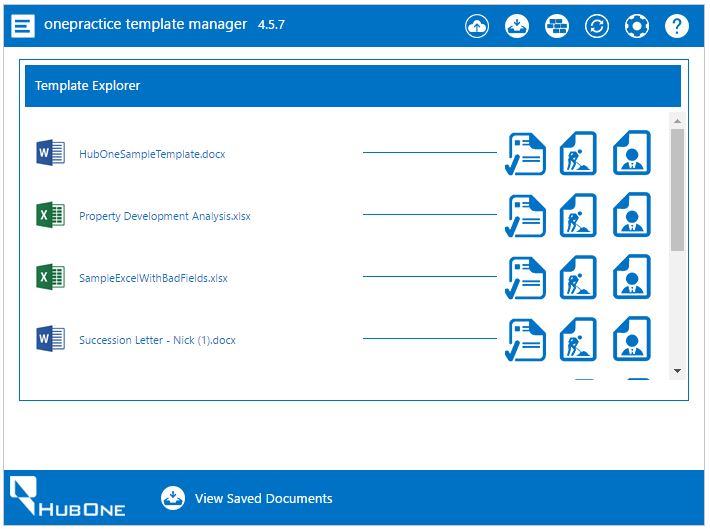Click the template list scrollbar thumb

tap(677, 190)
